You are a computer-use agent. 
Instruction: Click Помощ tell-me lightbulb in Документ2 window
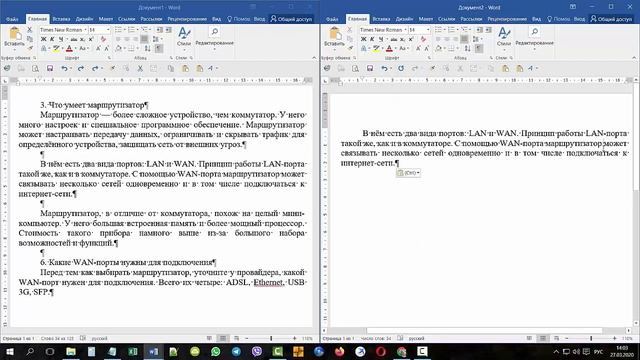[559, 19]
